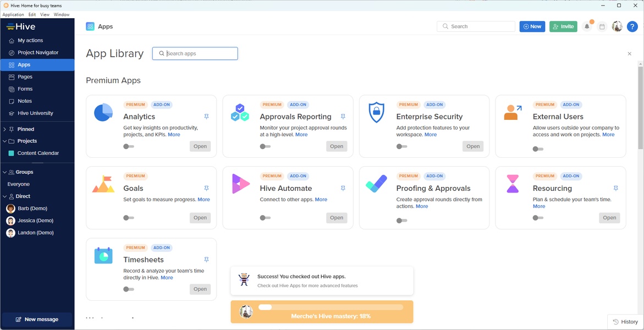The height and width of the screenshot is (330, 644).
Task: Open user profile avatar
Action: (617, 26)
